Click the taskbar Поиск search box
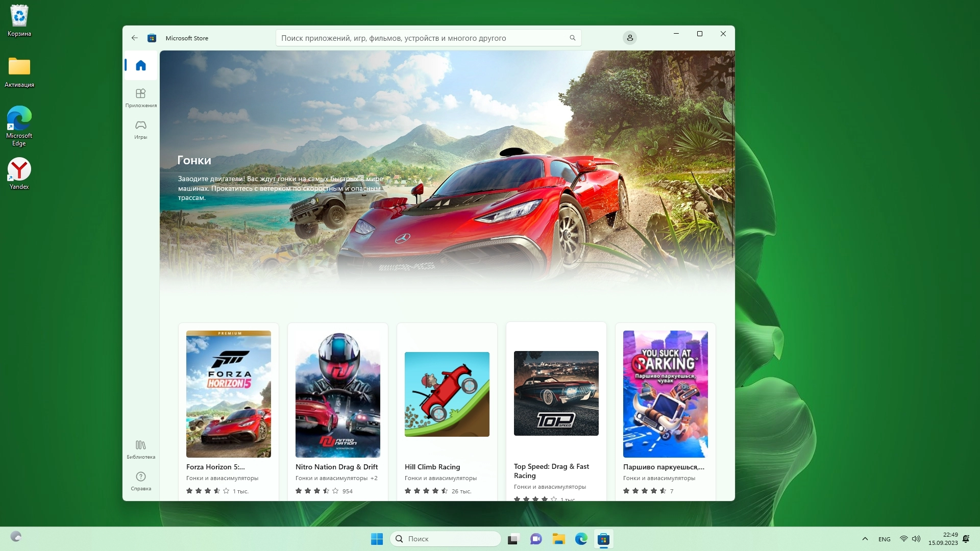Viewport: 980px width, 551px height. click(x=445, y=539)
